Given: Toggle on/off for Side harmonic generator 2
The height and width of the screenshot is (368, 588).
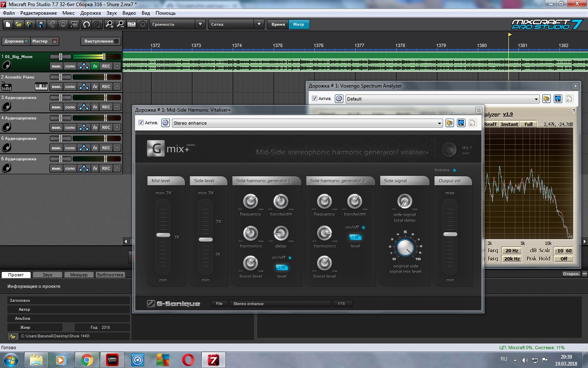Looking at the screenshot, I should 363,227.
